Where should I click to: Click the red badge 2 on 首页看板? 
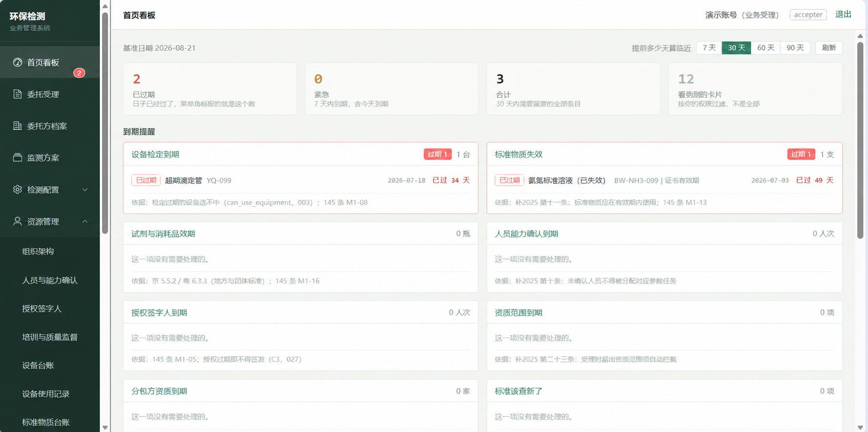point(79,73)
